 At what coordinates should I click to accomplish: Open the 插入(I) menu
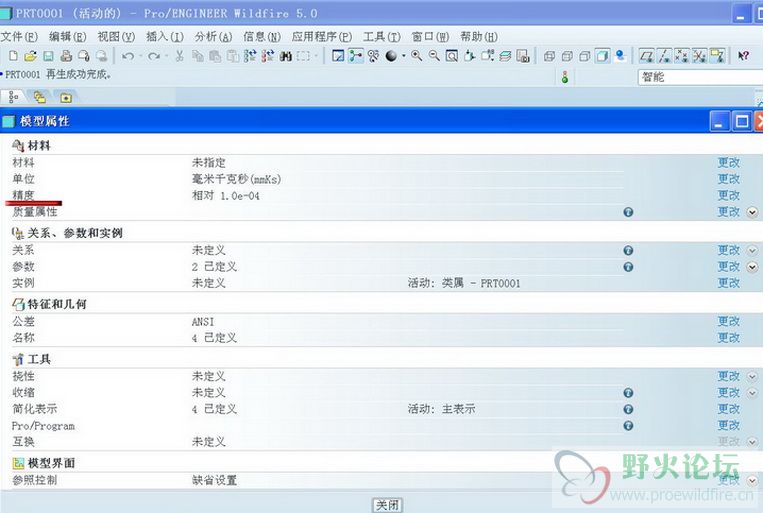(165, 37)
